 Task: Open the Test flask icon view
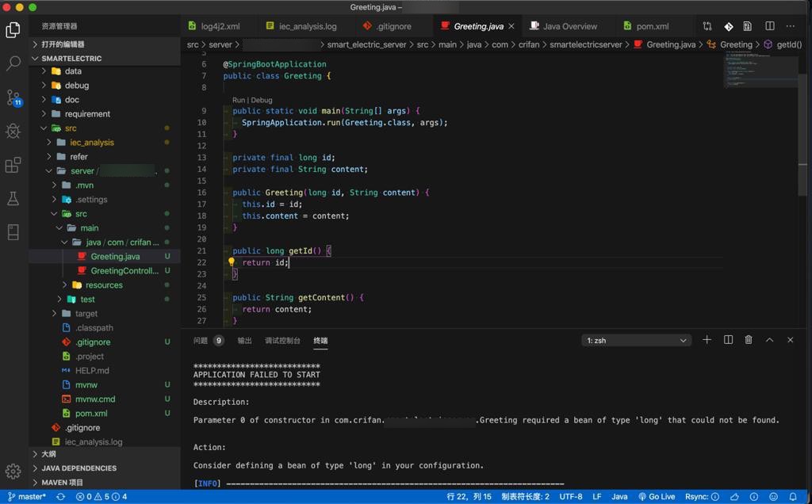pos(13,199)
